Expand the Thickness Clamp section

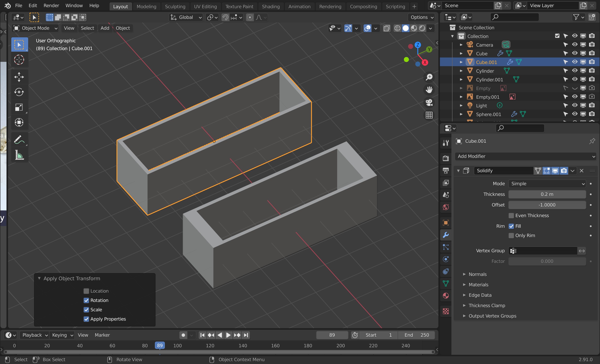[x=487, y=305]
